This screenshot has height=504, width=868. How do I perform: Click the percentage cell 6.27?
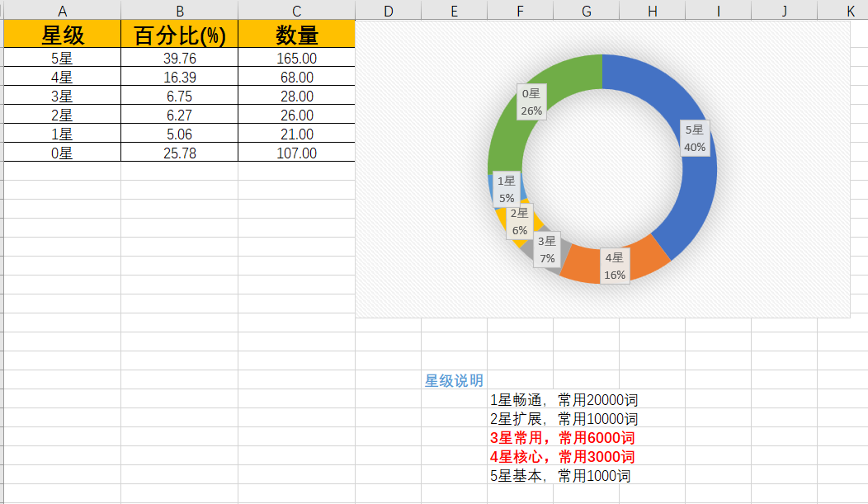point(179,115)
